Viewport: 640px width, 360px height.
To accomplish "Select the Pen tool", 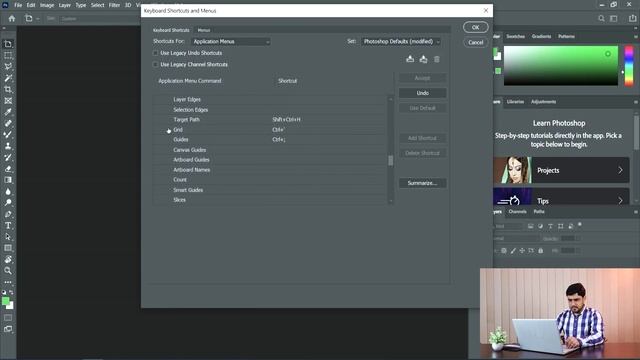I will pos(8,214).
